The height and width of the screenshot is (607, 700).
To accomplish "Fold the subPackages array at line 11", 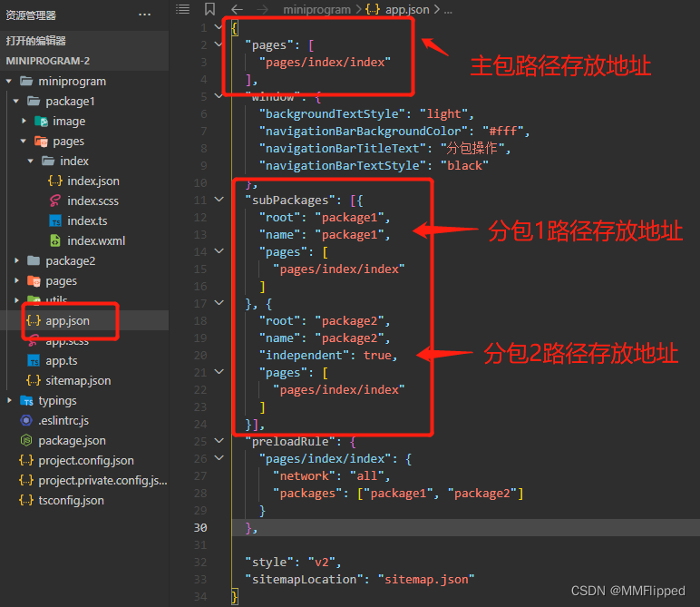I will (219, 200).
